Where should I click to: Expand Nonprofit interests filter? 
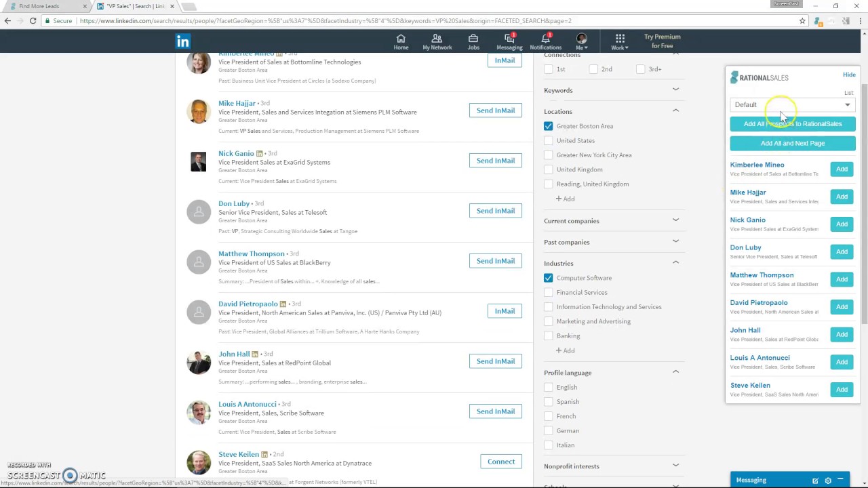(x=675, y=465)
